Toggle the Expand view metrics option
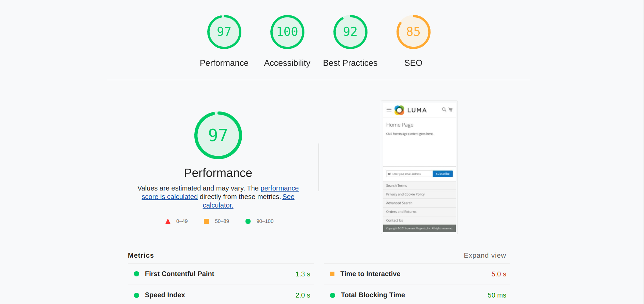The height and width of the screenshot is (304, 644). pos(484,256)
